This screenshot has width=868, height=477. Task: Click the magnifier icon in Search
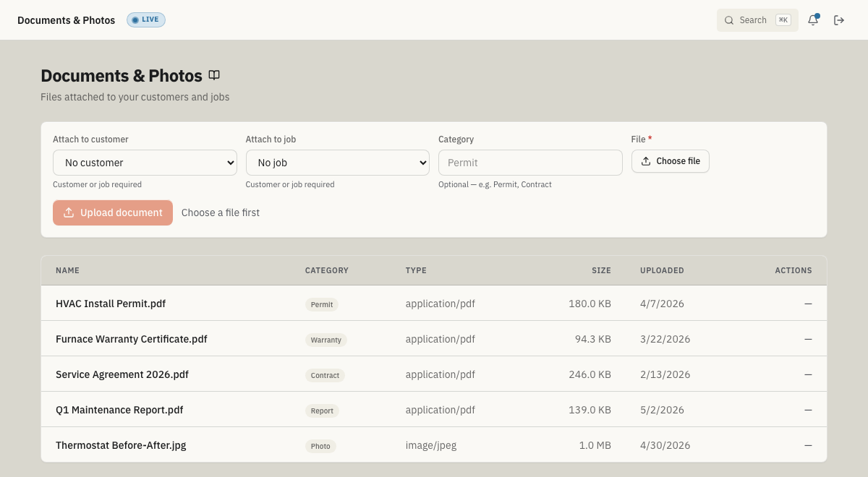coord(729,20)
